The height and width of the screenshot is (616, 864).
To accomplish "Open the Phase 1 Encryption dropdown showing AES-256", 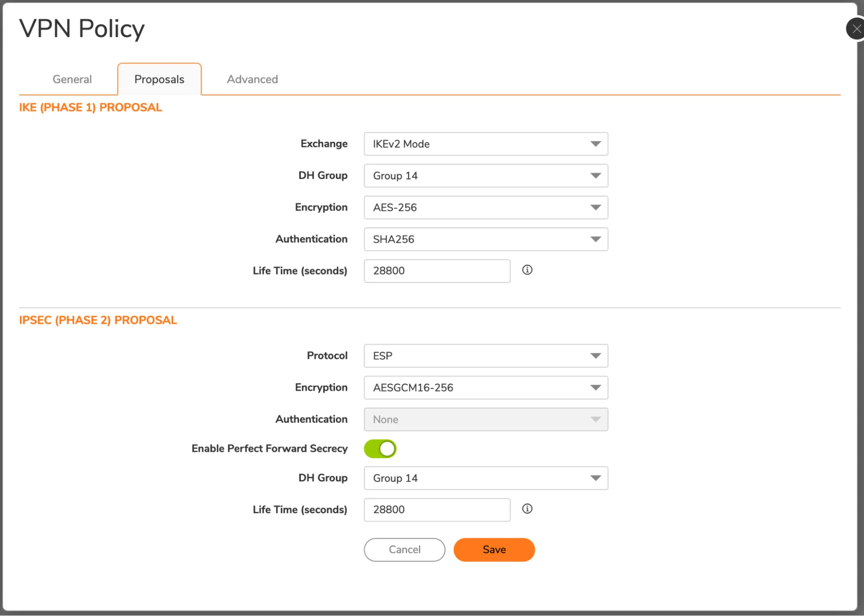I will tap(486, 207).
